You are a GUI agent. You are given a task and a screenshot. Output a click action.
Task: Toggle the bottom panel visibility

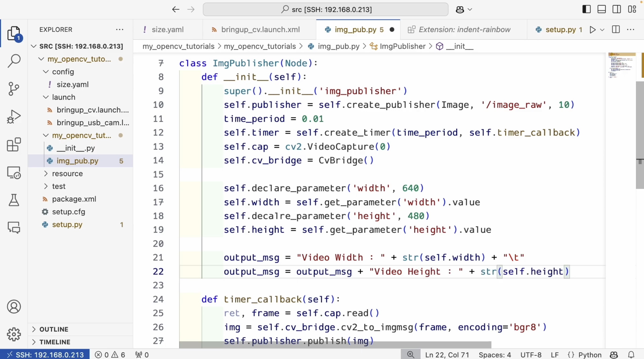click(602, 9)
